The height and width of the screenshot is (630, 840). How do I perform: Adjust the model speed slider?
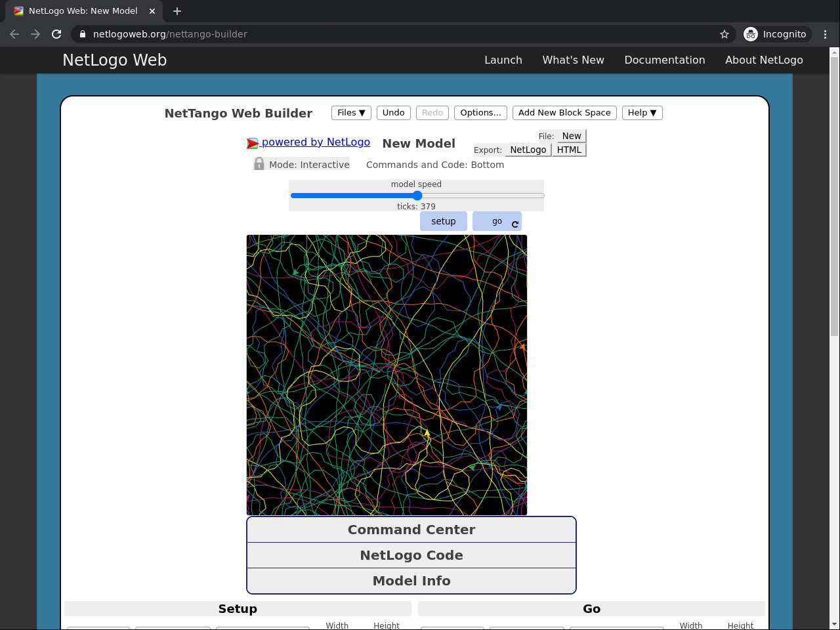[x=417, y=196]
